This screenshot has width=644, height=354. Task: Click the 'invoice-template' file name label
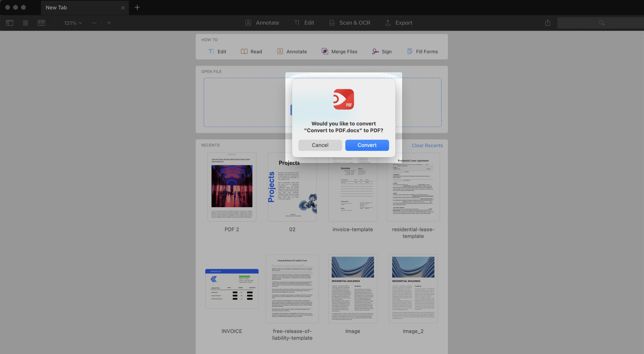pyautogui.click(x=353, y=229)
